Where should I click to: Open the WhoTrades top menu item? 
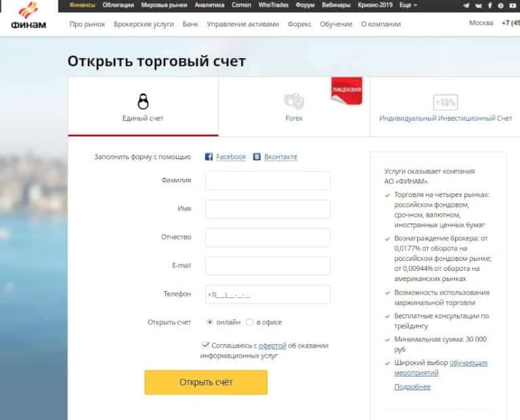tap(274, 5)
